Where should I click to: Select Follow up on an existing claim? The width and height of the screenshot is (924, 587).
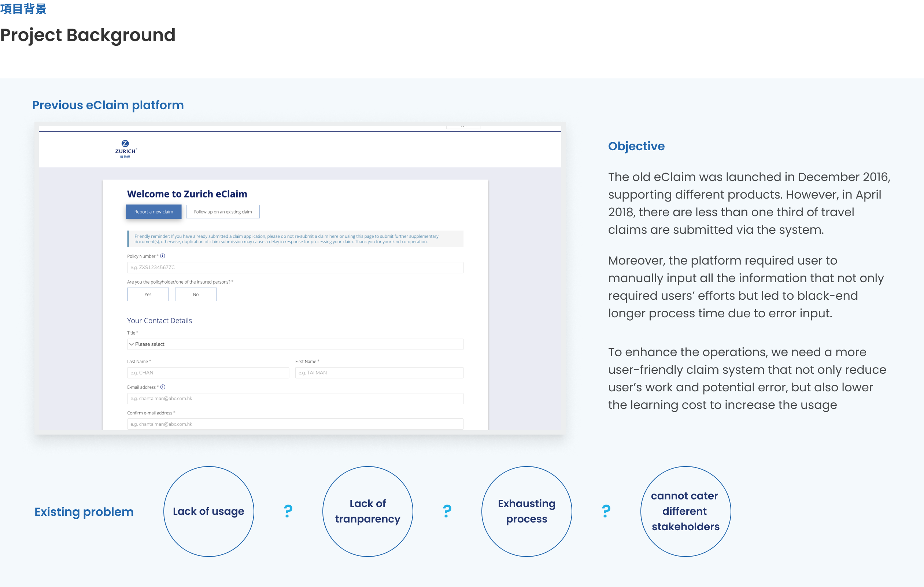223,212
